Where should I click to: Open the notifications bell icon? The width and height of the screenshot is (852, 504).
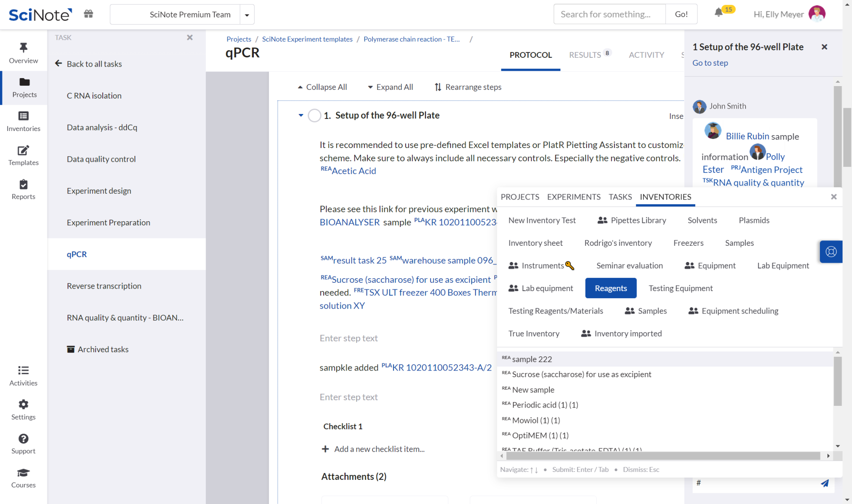pos(718,13)
